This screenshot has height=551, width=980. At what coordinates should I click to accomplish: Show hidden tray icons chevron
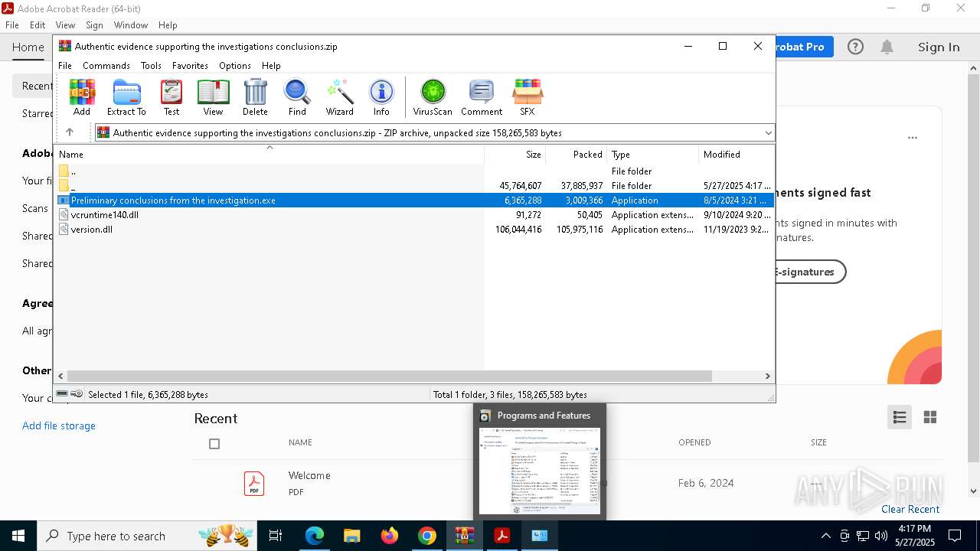pos(825,536)
